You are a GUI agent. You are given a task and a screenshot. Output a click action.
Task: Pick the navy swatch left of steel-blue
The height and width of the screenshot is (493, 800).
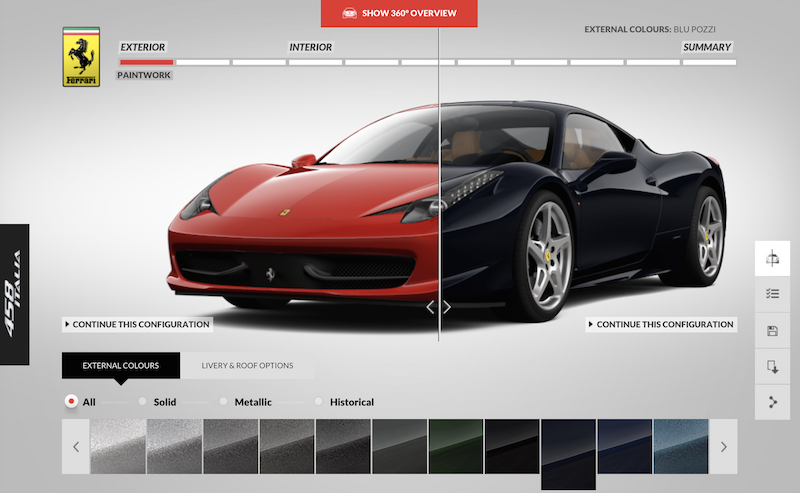[x=624, y=447]
